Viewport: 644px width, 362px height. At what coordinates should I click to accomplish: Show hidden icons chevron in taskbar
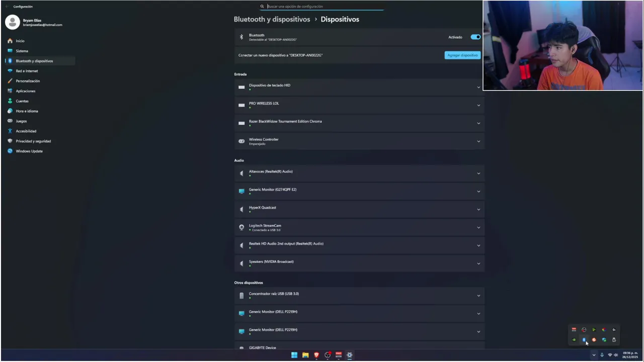coord(594,355)
